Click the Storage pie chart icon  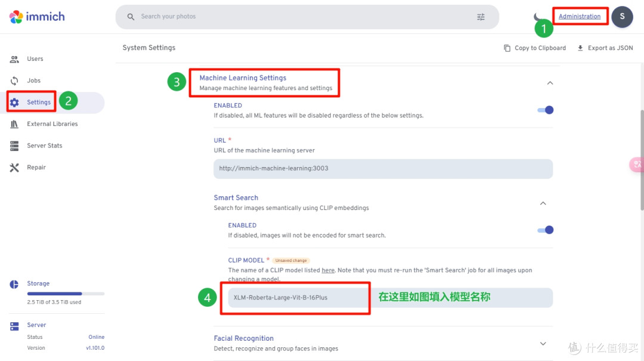tap(14, 284)
